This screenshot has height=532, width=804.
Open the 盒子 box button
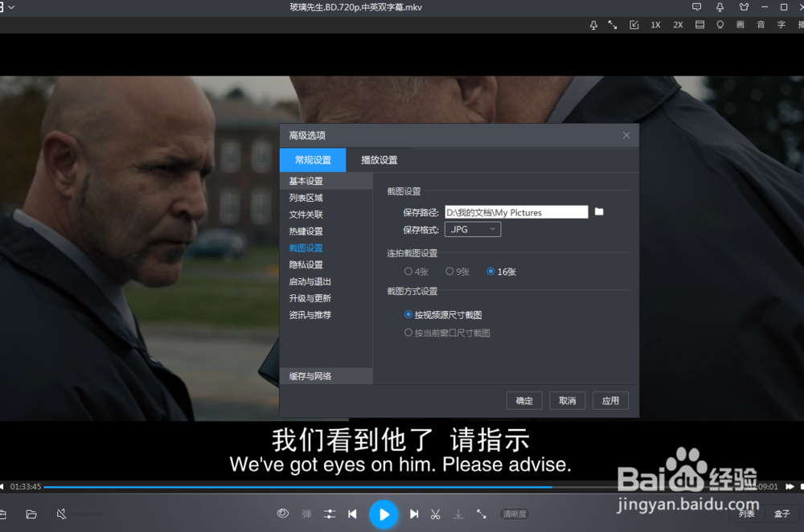point(782,514)
